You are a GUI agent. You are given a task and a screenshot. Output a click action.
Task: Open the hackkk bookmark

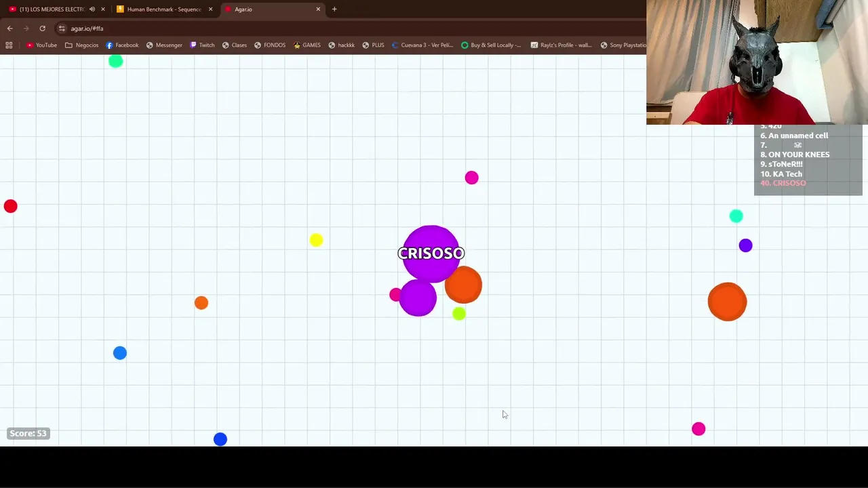pyautogui.click(x=341, y=45)
